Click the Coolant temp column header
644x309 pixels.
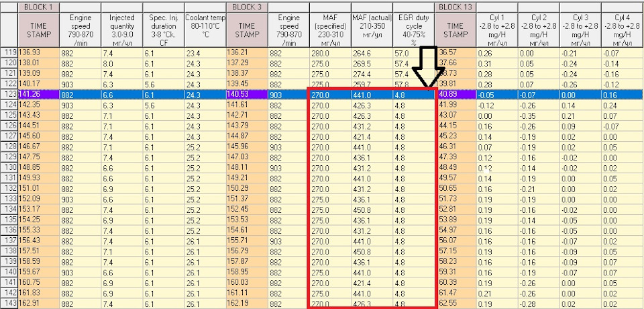[x=205, y=30]
